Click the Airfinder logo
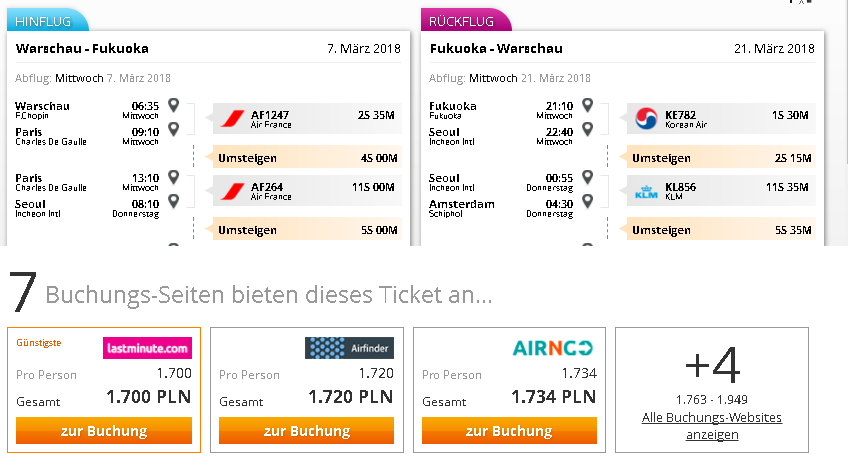 349,348
